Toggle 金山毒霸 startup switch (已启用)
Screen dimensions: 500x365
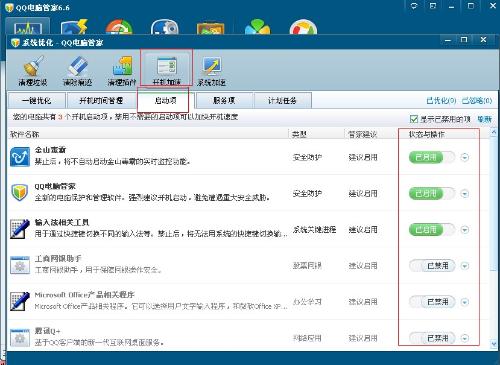[x=432, y=157]
